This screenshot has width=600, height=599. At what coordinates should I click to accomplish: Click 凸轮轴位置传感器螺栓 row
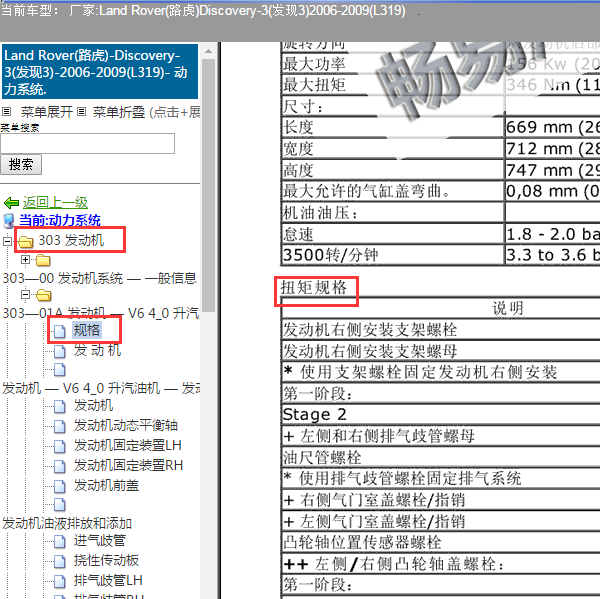pos(441,542)
